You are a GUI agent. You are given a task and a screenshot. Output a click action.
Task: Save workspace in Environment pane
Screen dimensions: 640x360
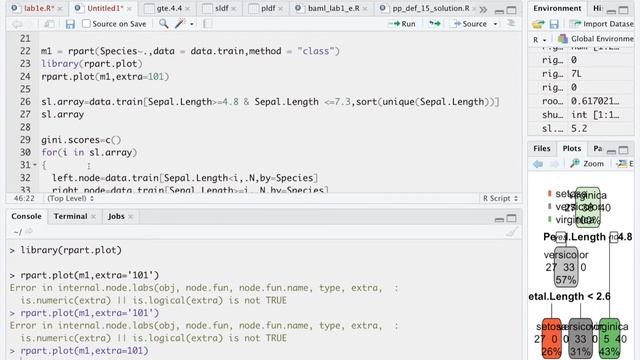pos(554,24)
